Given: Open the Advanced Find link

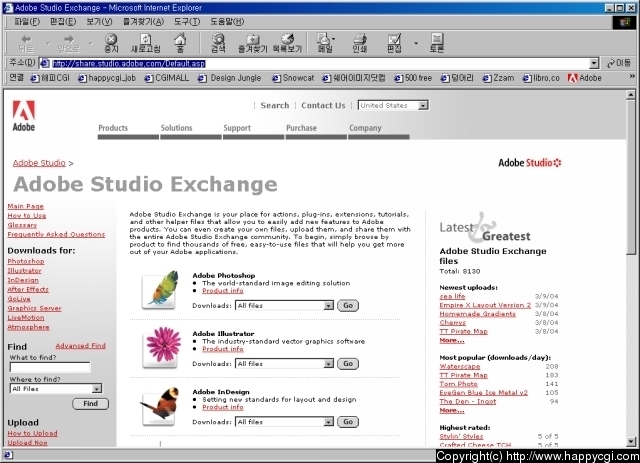Looking at the screenshot, I should point(80,345).
